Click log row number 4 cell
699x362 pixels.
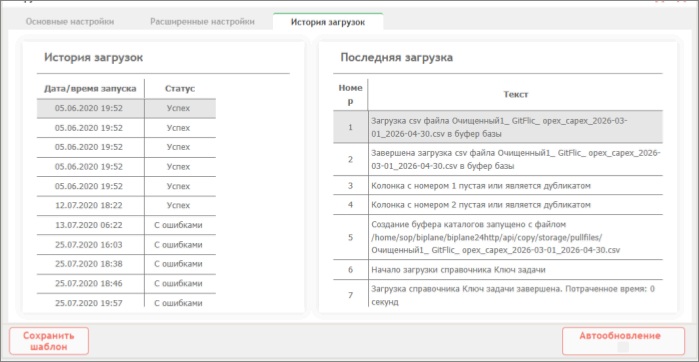350,205
